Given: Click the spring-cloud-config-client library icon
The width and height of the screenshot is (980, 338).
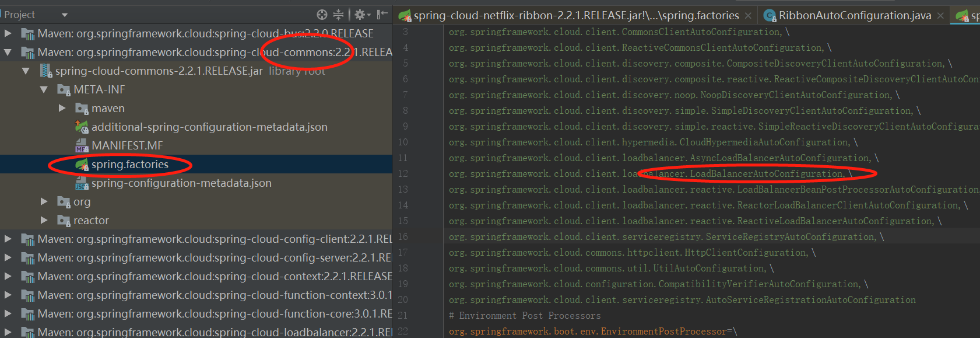Looking at the screenshot, I should pos(28,239).
